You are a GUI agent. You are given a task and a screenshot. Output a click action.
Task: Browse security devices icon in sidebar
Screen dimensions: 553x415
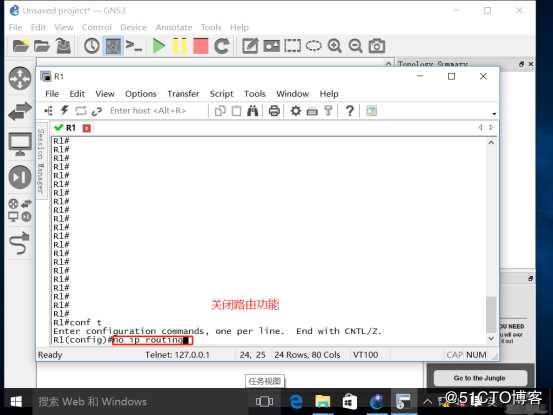pos(20,177)
